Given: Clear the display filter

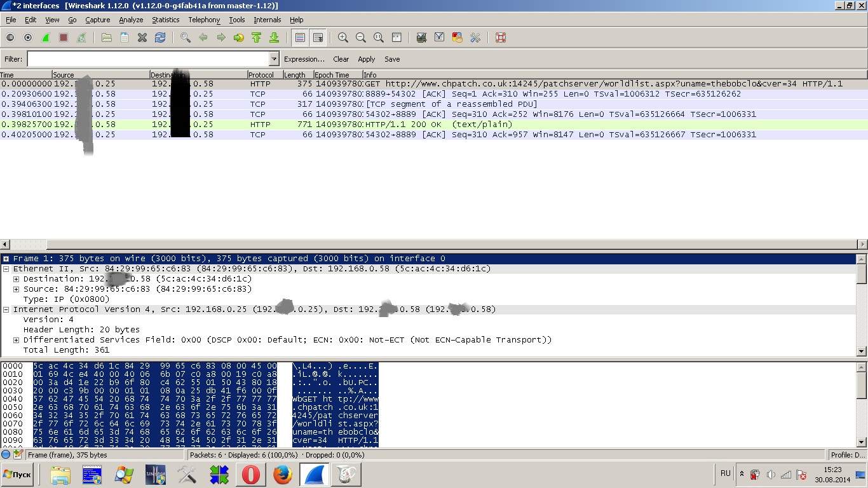Looking at the screenshot, I should (x=341, y=59).
